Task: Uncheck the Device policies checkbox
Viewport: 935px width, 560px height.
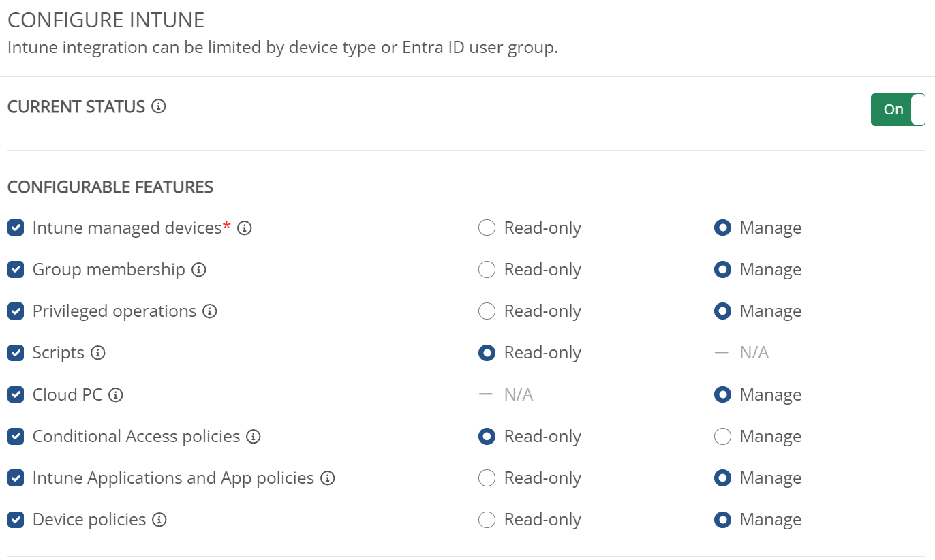Action: [x=16, y=520]
